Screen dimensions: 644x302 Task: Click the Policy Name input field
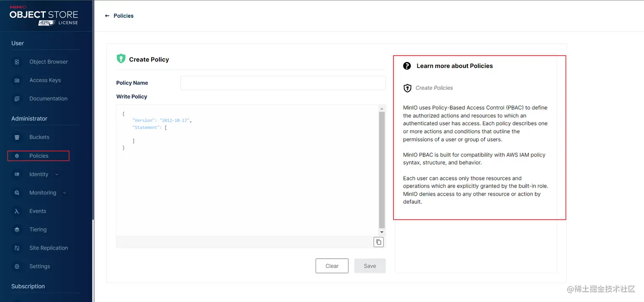283,83
